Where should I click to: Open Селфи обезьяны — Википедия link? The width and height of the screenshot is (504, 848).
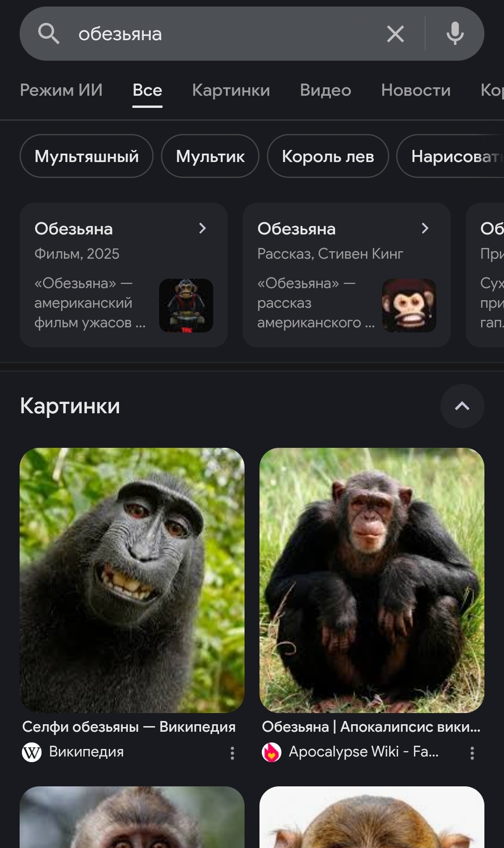pyautogui.click(x=129, y=727)
